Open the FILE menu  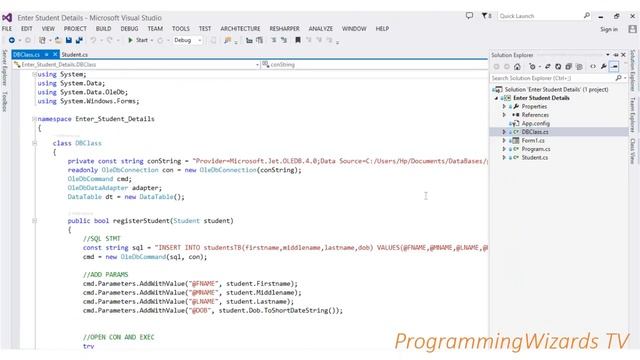pos(7,29)
